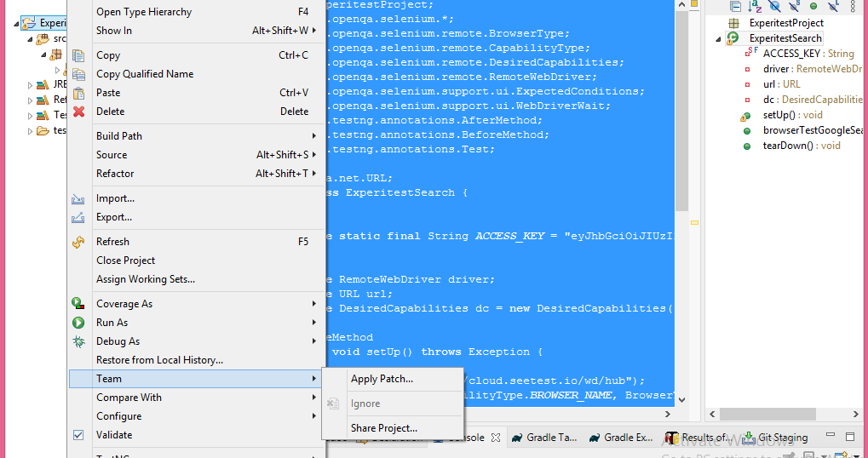Viewport: 868px width, 458px height.
Task: Choose Close Project
Action: 196,260
